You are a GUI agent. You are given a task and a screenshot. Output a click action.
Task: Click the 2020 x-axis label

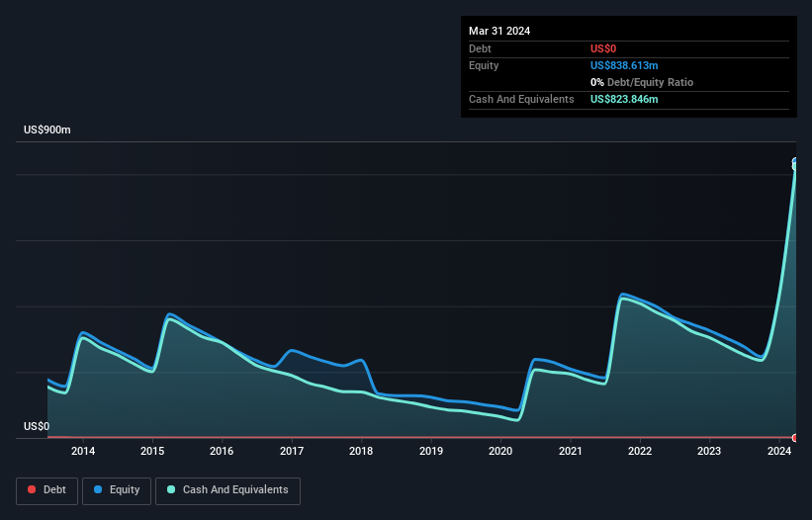pos(500,451)
